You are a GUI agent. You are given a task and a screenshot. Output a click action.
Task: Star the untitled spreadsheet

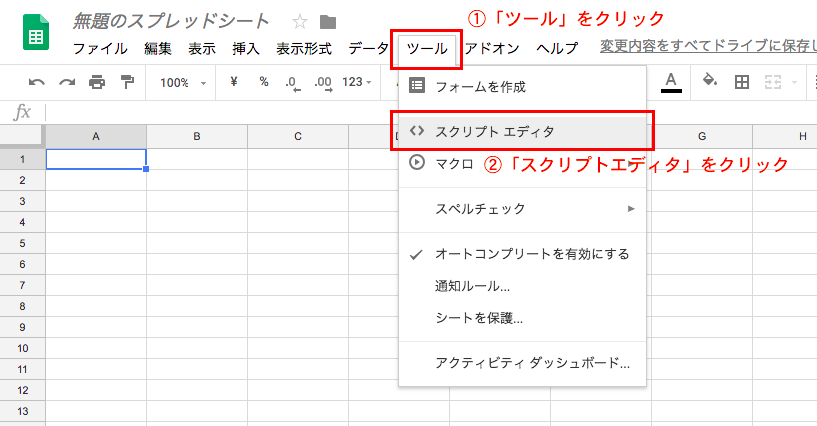point(299,21)
